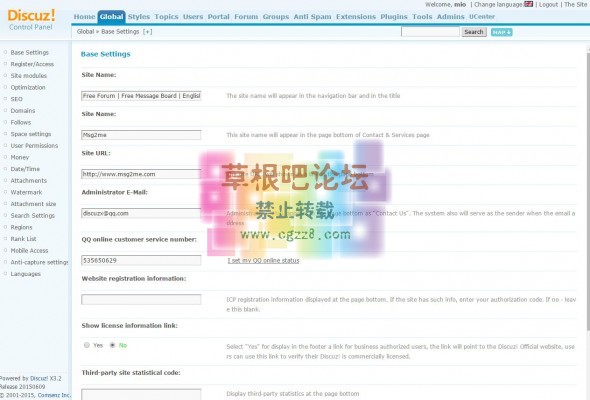Screen dimensions: 590x400
Task: Open the Users menu
Action: tap(193, 17)
